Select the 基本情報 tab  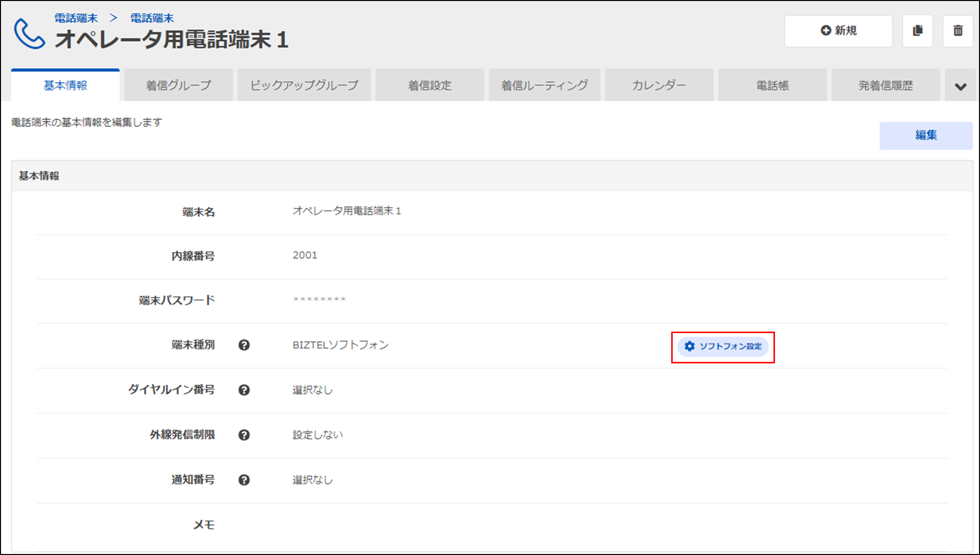click(66, 85)
